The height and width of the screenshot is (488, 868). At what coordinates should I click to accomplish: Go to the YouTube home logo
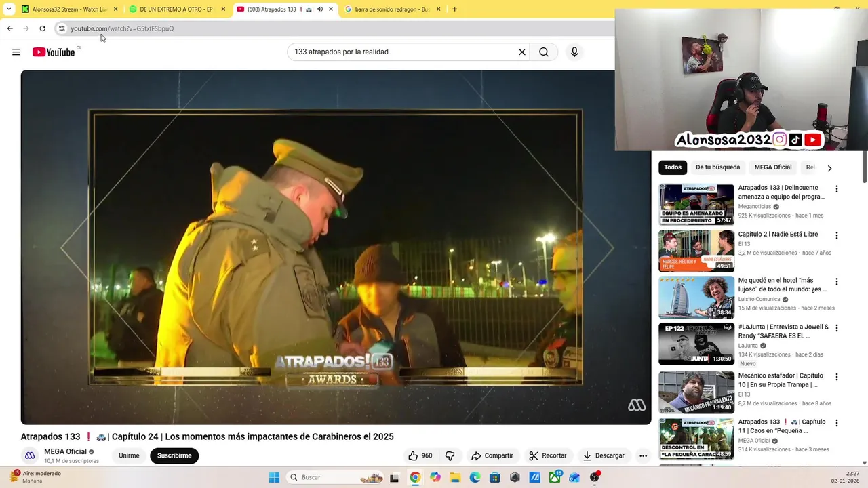coord(54,52)
